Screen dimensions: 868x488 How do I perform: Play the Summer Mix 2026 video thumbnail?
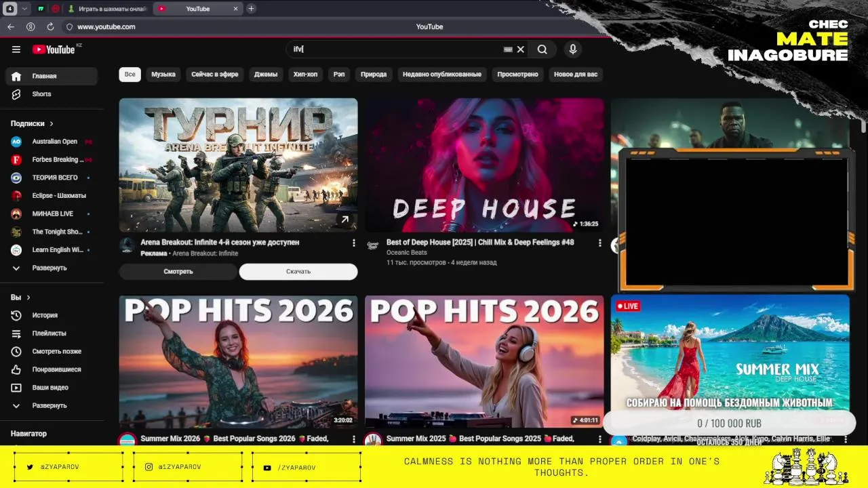(x=238, y=361)
